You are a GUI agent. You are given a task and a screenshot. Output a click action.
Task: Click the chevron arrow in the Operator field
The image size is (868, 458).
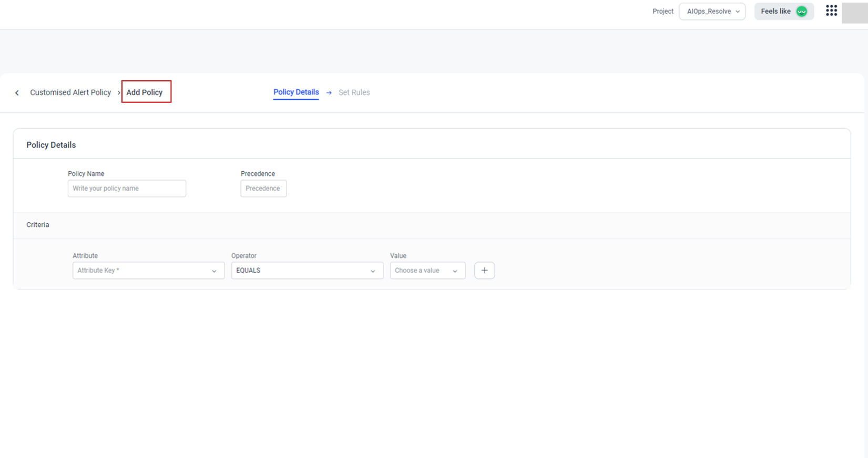pyautogui.click(x=373, y=271)
